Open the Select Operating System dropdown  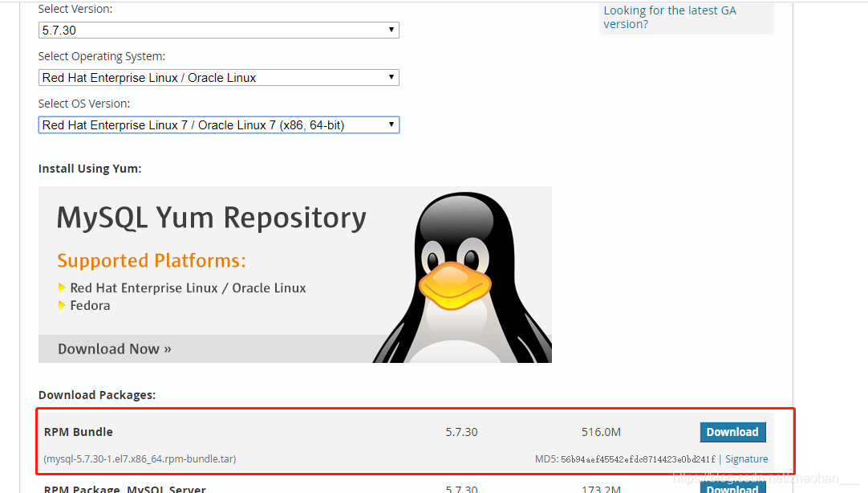(219, 78)
